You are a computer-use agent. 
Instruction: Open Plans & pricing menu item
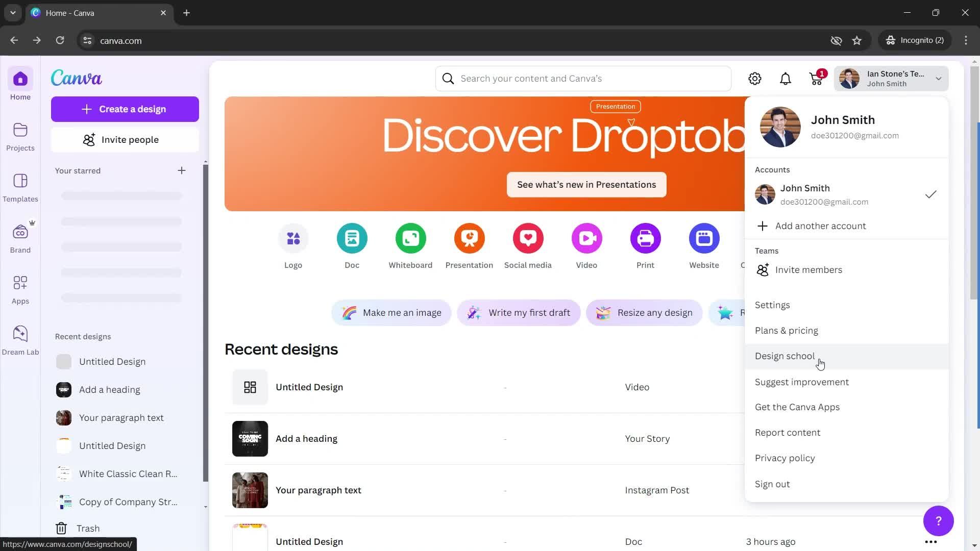click(x=847, y=331)
